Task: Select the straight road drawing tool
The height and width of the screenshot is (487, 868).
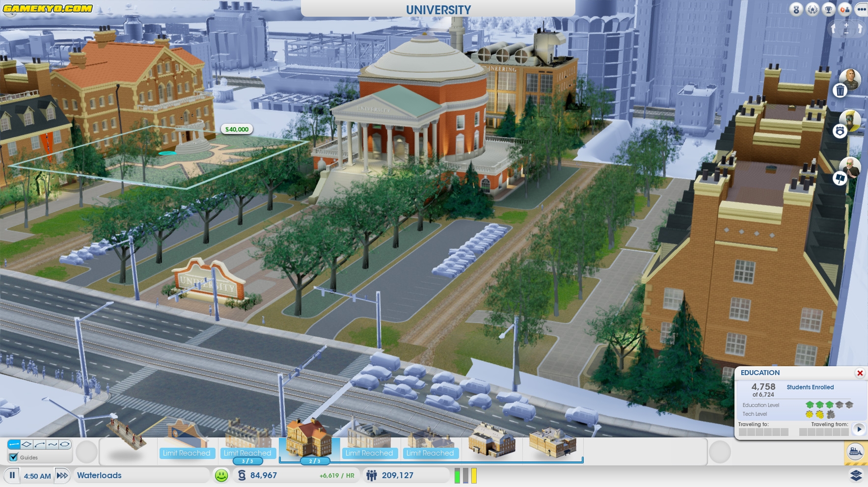Action: [14, 444]
